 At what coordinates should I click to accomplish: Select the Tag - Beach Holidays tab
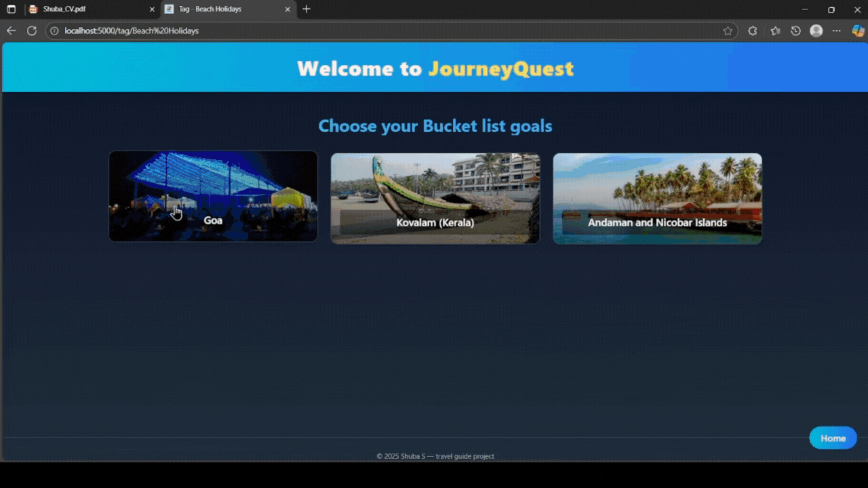tap(224, 9)
